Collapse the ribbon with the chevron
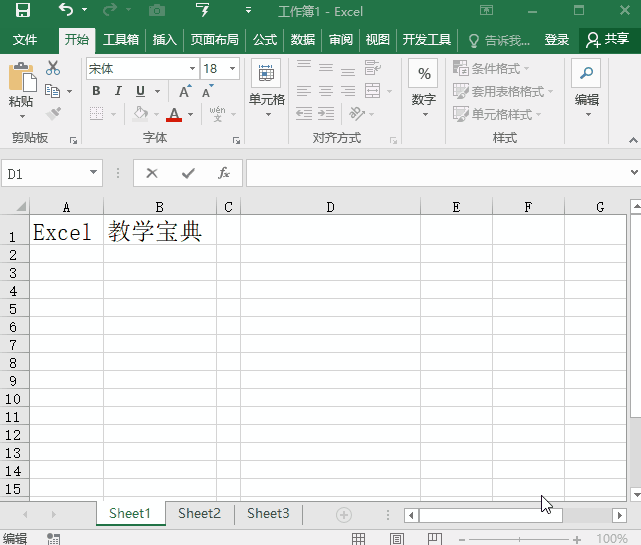This screenshot has height=545, width=641. [633, 141]
